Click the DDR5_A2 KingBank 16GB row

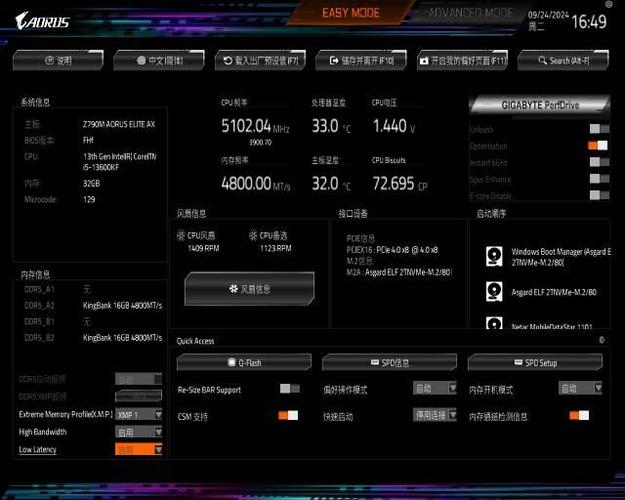tap(93, 305)
